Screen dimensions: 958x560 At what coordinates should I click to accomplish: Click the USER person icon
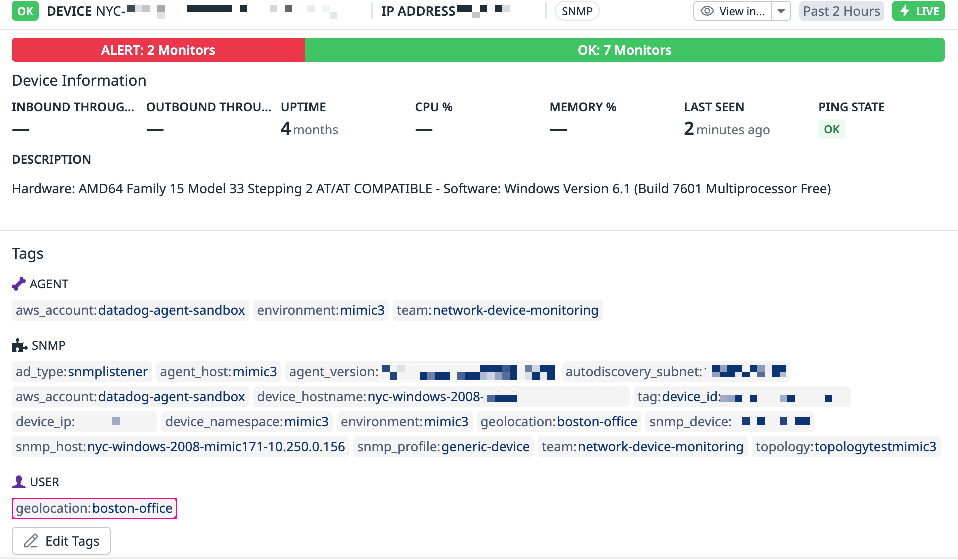pyautogui.click(x=19, y=482)
